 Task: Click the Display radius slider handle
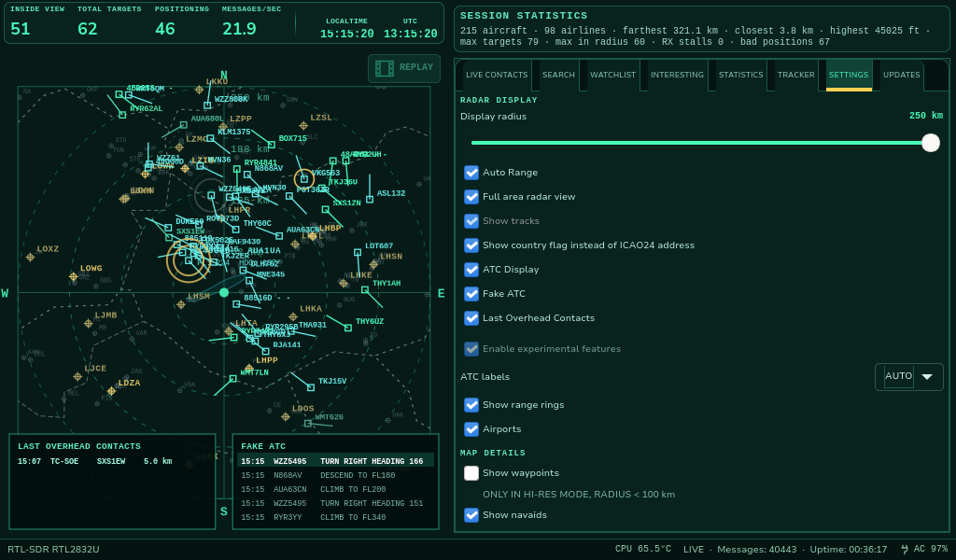coord(931,143)
